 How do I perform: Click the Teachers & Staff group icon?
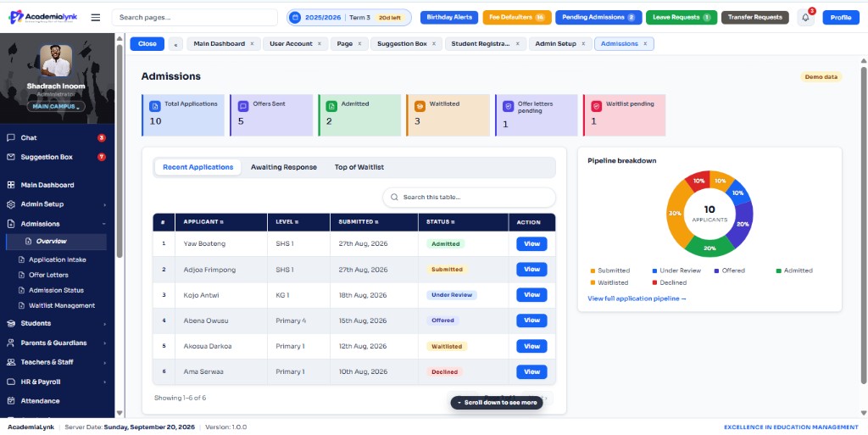pyautogui.click(x=10, y=362)
